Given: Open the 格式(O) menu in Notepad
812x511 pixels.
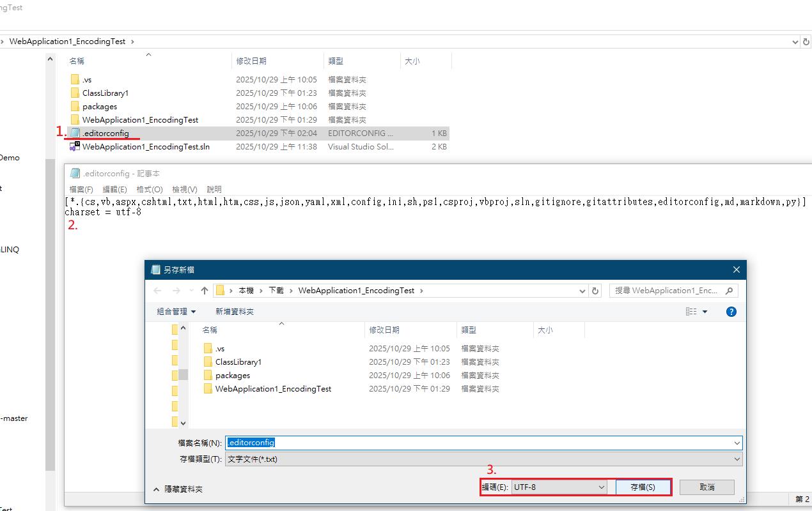Looking at the screenshot, I should coord(150,190).
